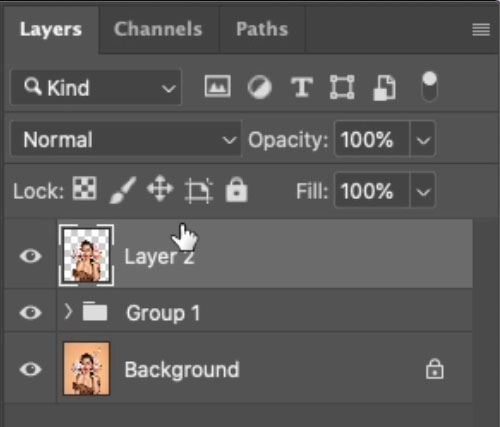Hide Layer 2 with eye icon
The width and height of the screenshot is (500, 427).
tap(30, 256)
